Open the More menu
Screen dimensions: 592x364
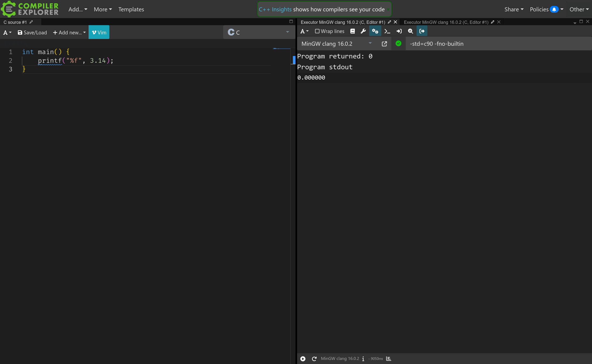click(x=103, y=9)
